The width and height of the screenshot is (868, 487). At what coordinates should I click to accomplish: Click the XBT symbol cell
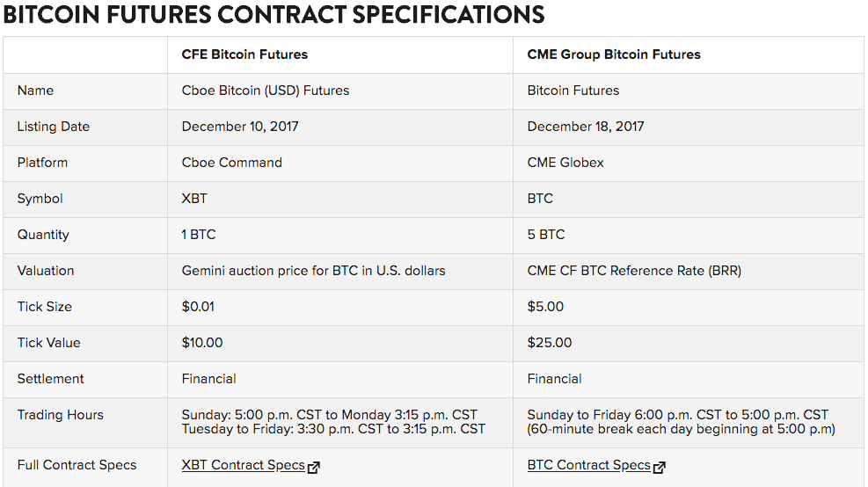pos(194,199)
